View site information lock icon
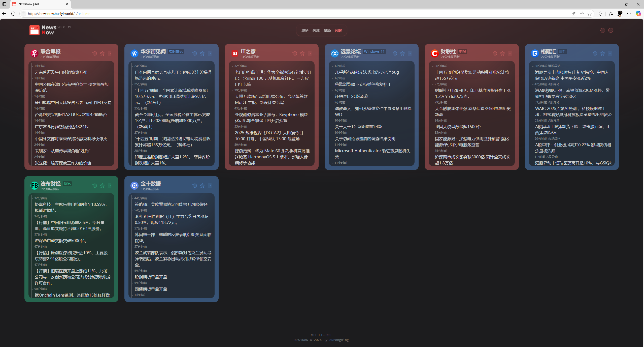Screen dimensions: 644x347 click(23, 14)
